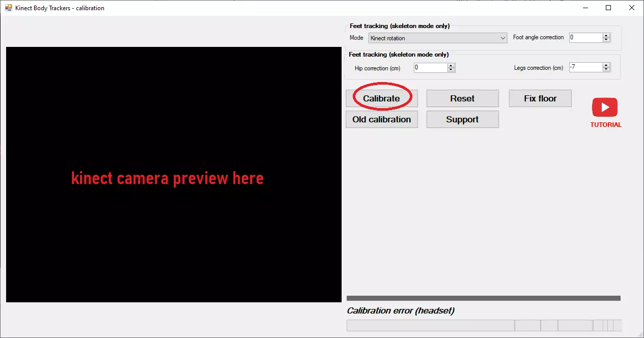
Task: Close the calibration window
Action: [x=632, y=8]
